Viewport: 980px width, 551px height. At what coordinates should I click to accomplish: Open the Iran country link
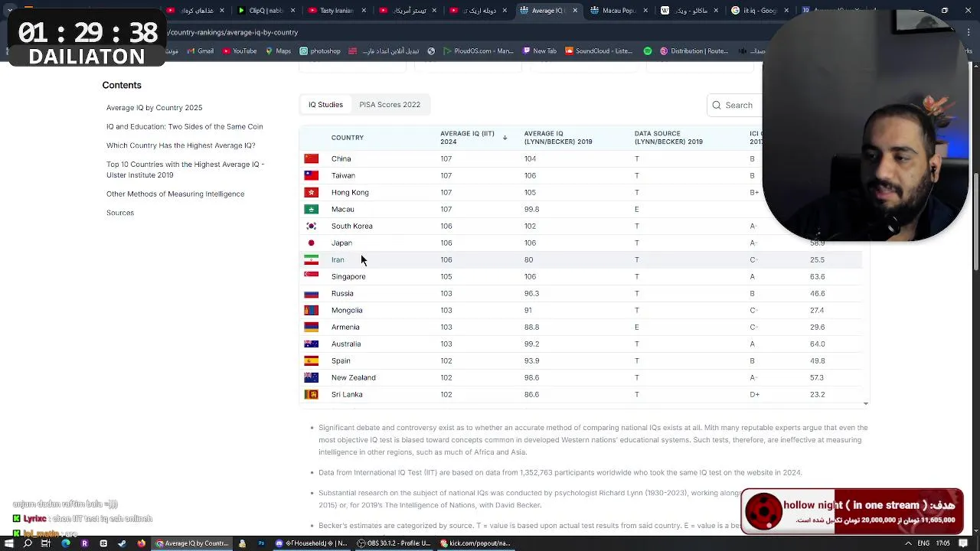pos(338,260)
